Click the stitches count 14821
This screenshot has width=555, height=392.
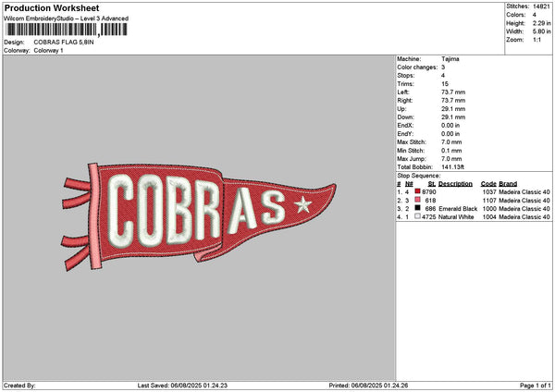(541, 6)
